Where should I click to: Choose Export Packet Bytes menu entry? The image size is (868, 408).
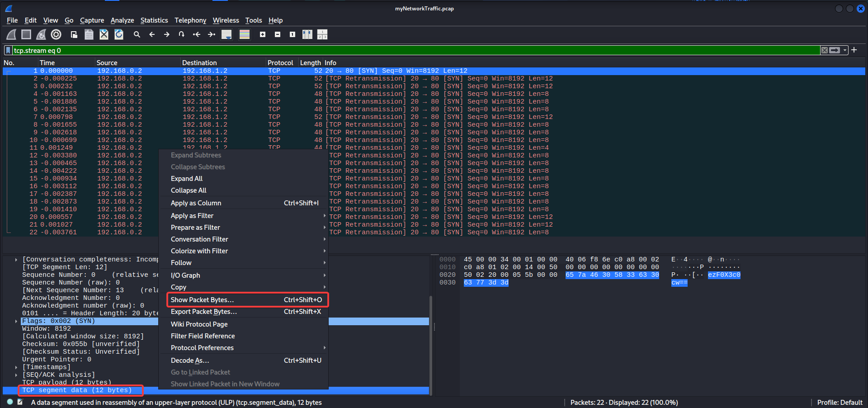click(x=243, y=312)
